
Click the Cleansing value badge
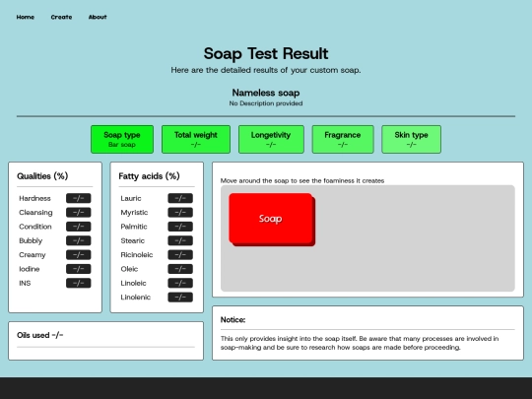coord(79,213)
